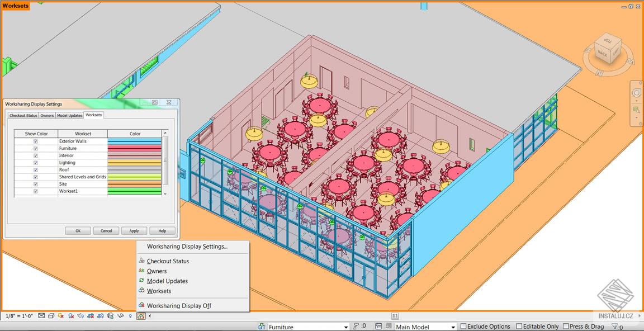Select the Temporary Hide/Isolate glasses icon

[x=120, y=316]
